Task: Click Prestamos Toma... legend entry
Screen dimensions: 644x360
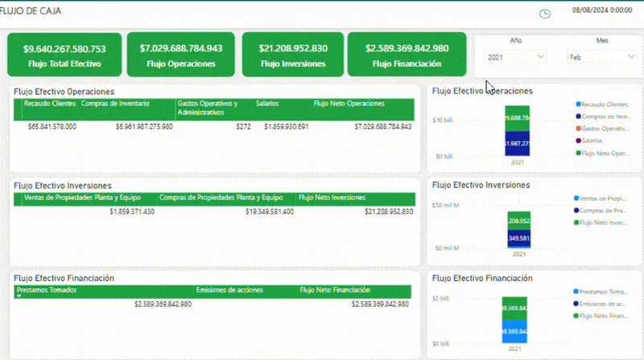Action: (x=601, y=292)
